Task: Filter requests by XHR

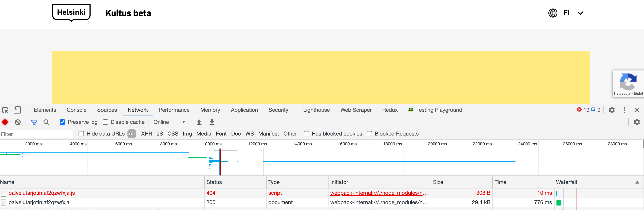Action: pos(147,134)
